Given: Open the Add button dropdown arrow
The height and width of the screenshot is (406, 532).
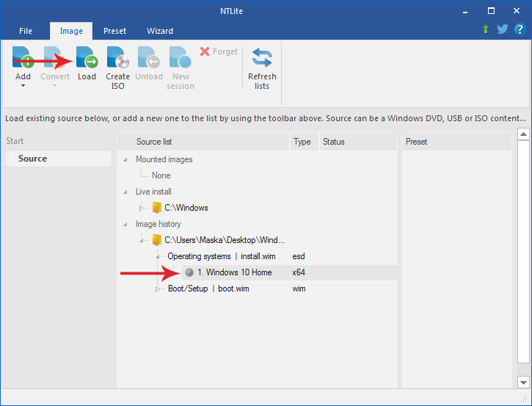Looking at the screenshot, I should tap(23, 86).
